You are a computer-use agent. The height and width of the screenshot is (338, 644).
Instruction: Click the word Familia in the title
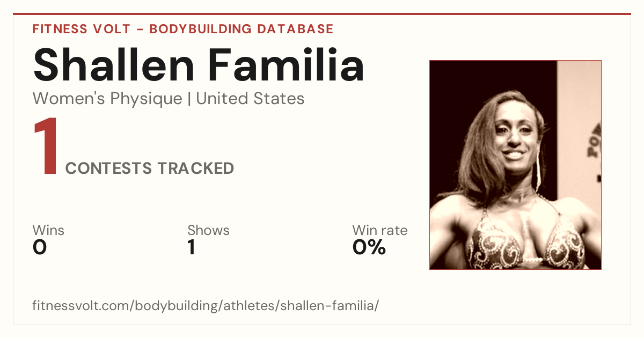coord(287,64)
